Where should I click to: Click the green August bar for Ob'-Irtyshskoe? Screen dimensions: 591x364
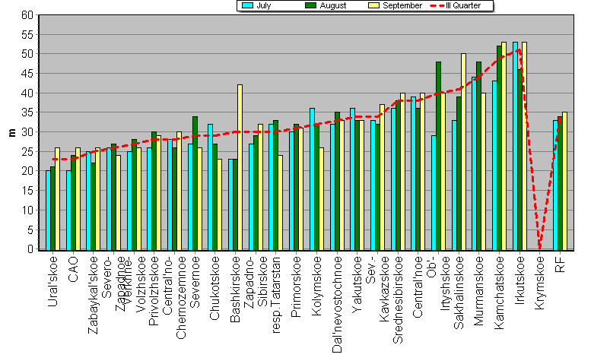click(438, 156)
